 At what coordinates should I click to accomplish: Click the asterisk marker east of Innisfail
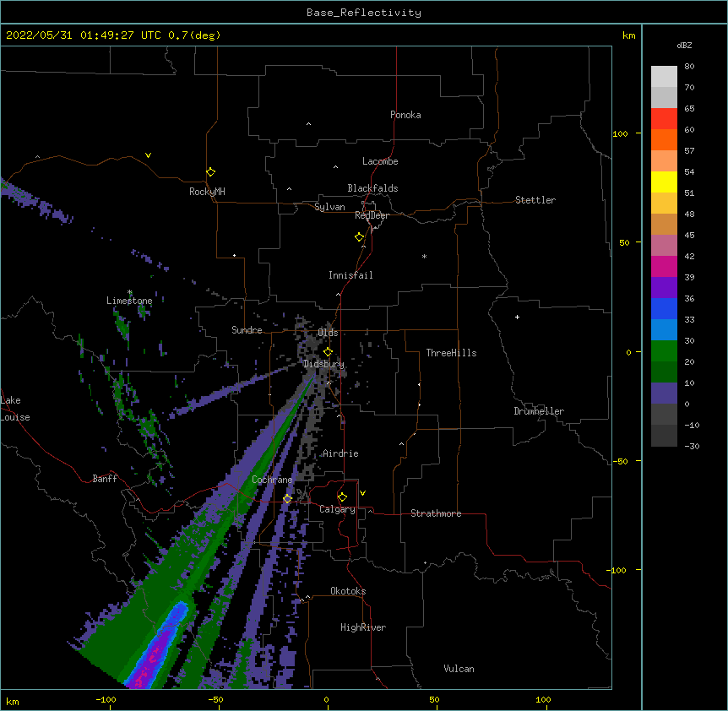point(424,256)
